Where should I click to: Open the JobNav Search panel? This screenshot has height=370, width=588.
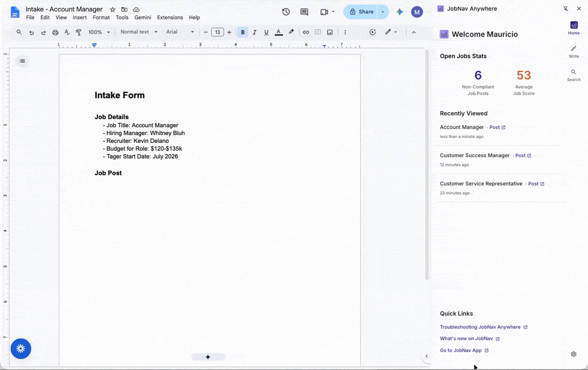click(x=574, y=75)
